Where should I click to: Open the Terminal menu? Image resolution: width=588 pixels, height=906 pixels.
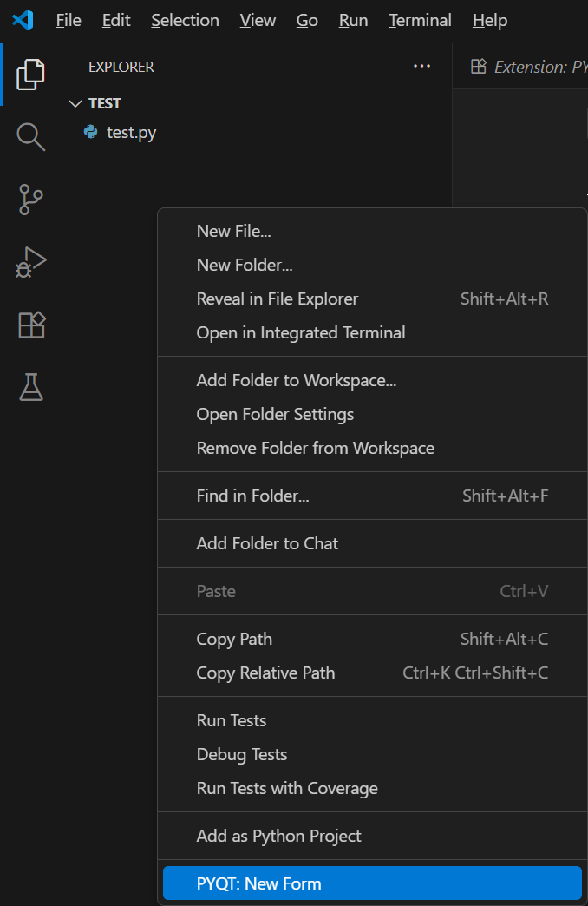[420, 20]
